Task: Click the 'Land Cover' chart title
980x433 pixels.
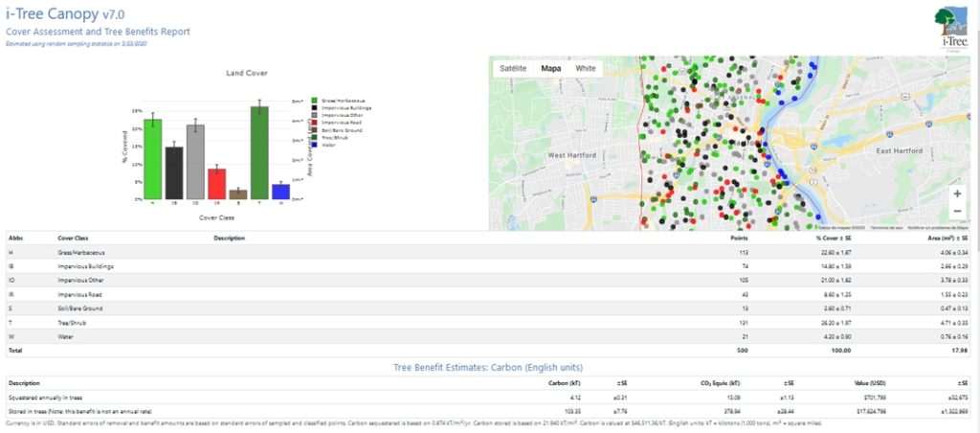Action: 247,73
